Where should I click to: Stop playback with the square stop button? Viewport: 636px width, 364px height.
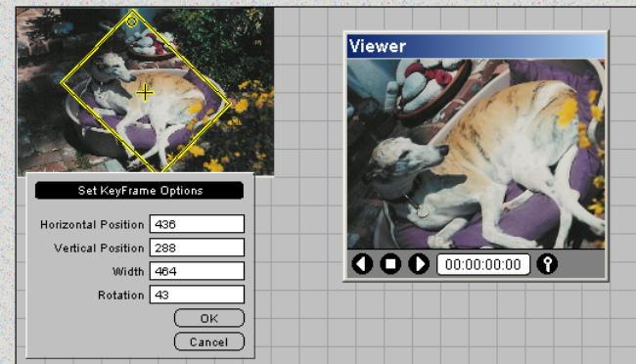[x=390, y=264]
